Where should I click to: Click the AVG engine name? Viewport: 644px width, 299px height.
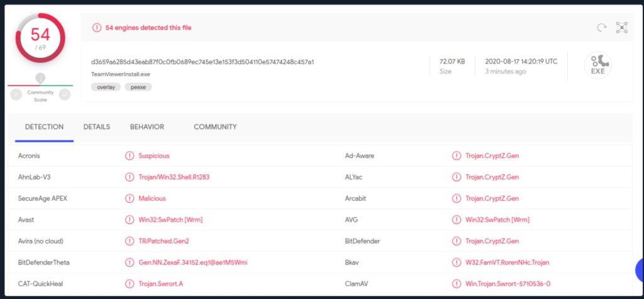[352, 220]
